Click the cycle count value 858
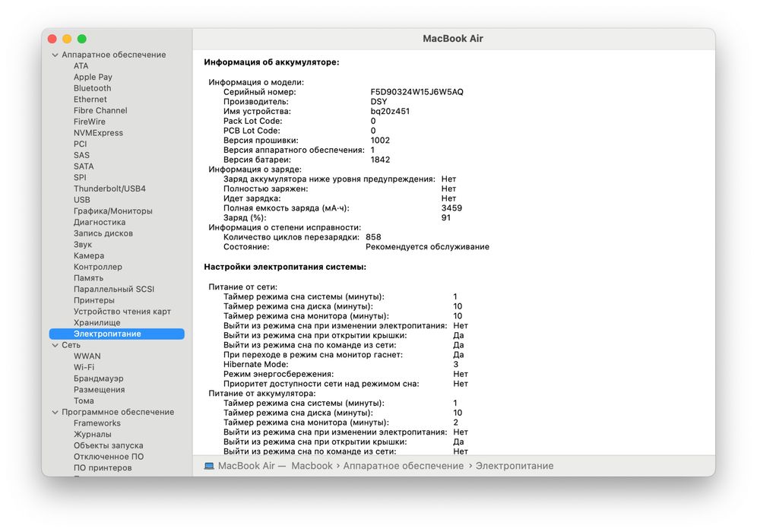 coord(373,238)
